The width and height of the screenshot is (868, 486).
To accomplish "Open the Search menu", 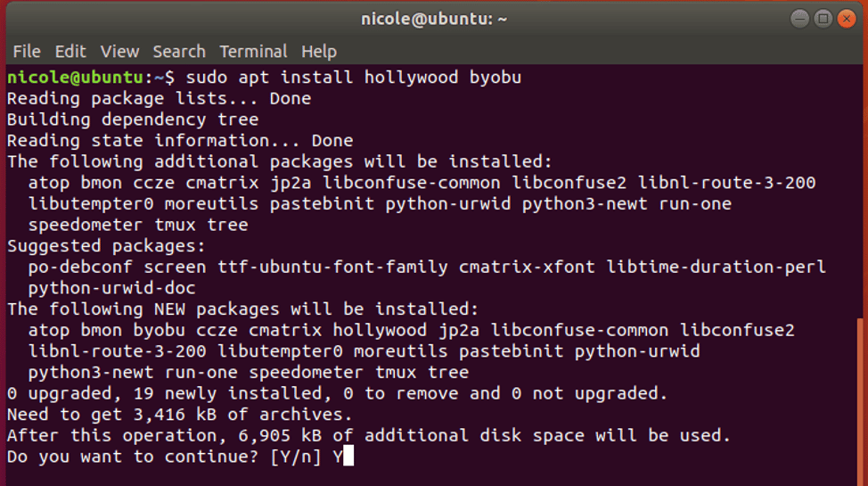I will pyautogui.click(x=179, y=52).
